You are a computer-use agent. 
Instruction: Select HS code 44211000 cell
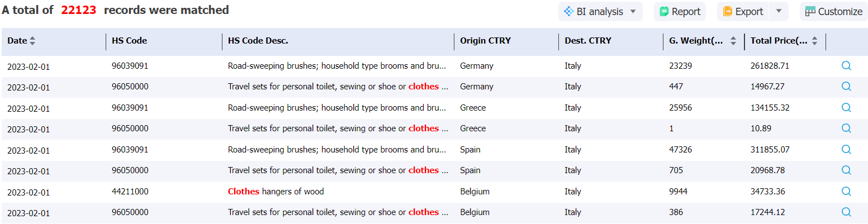[x=130, y=192]
